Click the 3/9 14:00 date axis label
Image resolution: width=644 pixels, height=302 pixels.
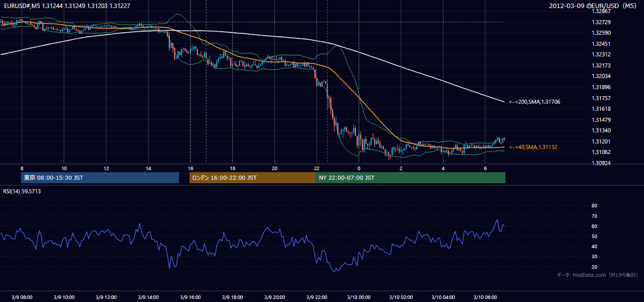click(x=148, y=297)
